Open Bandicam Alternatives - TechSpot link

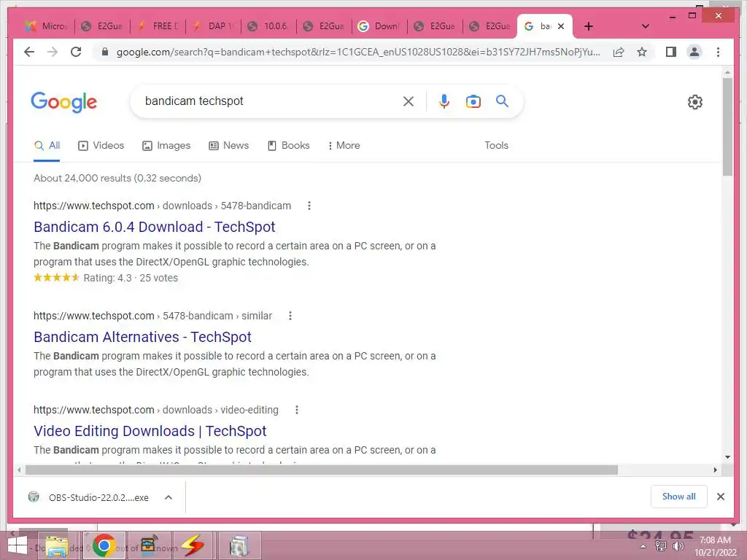[x=142, y=337]
